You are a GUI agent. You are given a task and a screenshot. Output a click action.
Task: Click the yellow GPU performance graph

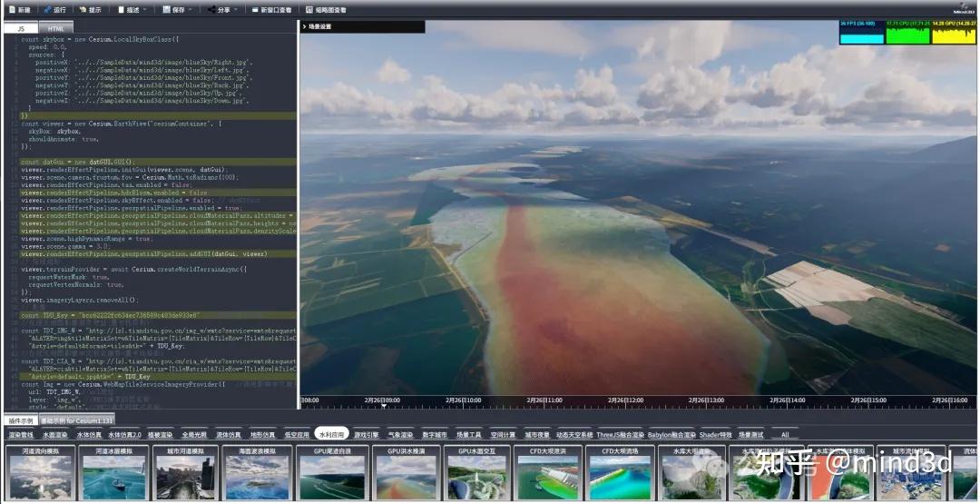pos(954,36)
